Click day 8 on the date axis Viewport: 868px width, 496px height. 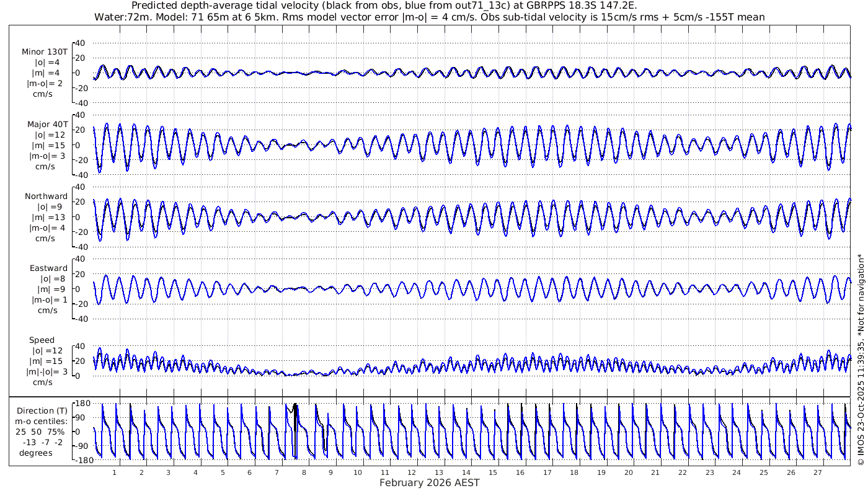tap(304, 472)
